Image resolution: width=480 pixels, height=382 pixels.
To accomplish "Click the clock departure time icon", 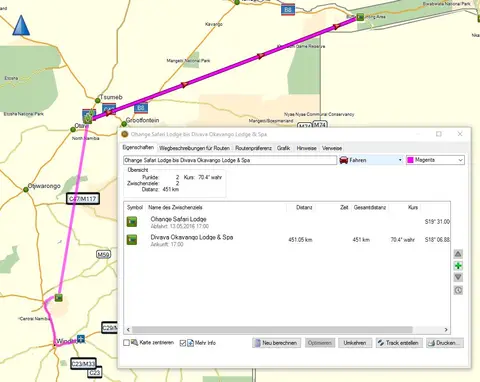I will coord(458,290).
